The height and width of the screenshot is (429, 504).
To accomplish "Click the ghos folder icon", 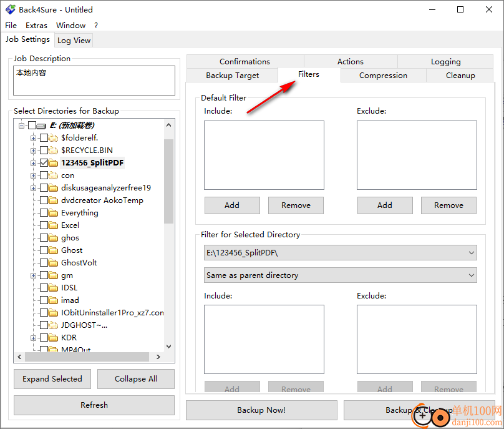I will tap(54, 238).
